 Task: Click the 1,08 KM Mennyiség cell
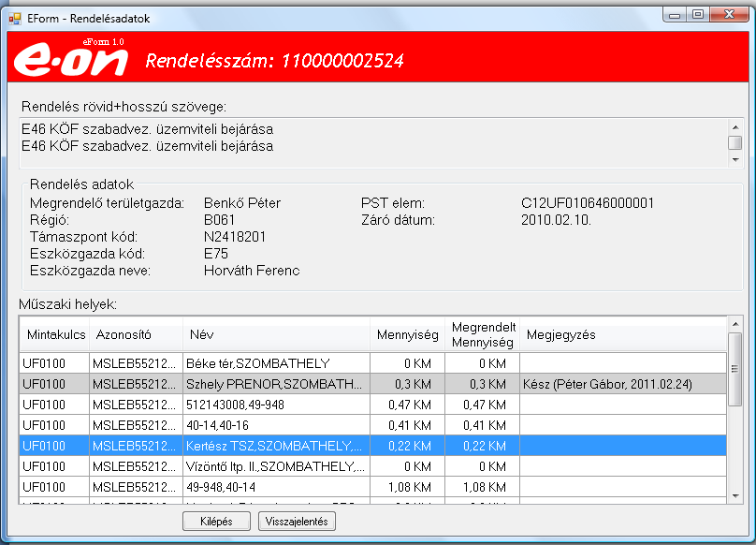[407, 487]
